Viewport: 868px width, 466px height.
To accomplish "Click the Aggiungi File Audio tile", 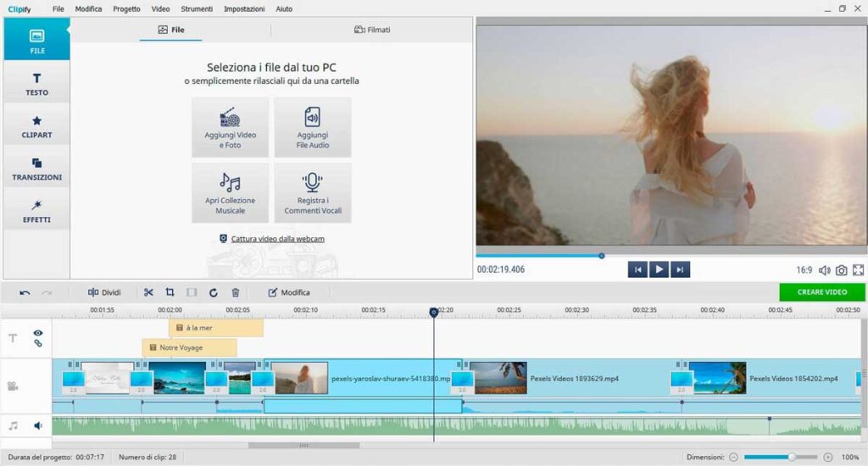I will [x=313, y=127].
